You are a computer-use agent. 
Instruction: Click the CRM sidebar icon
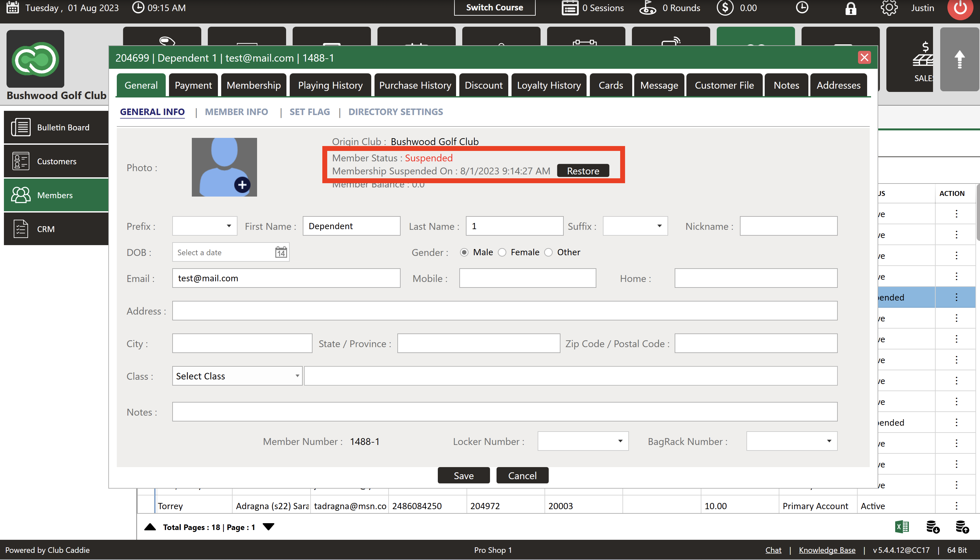[21, 229]
